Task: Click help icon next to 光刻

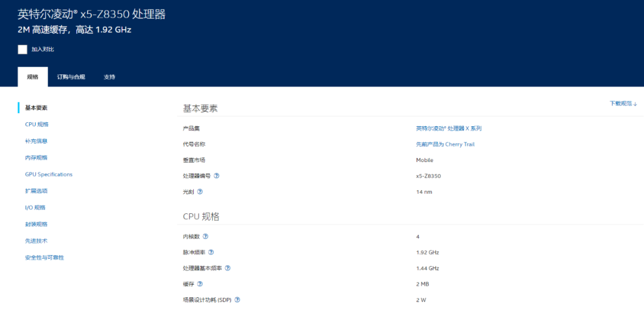Action: [x=200, y=192]
